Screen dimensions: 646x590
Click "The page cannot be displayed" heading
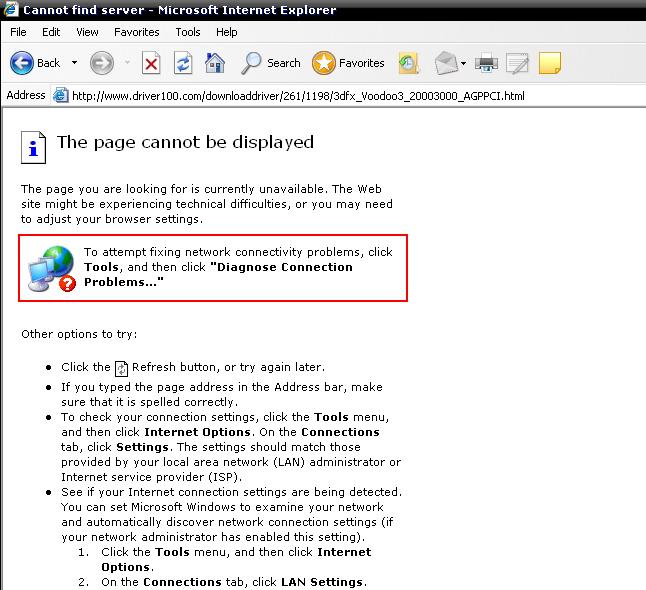pyautogui.click(x=185, y=142)
